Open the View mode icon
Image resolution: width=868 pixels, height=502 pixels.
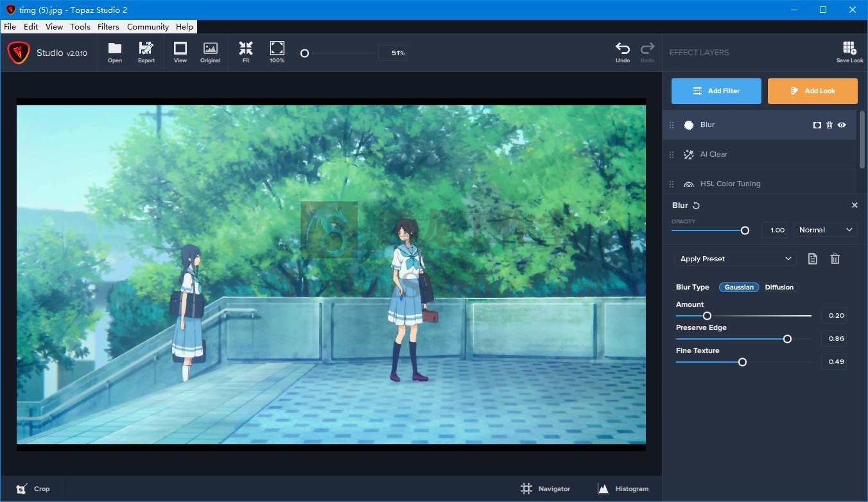pyautogui.click(x=180, y=52)
